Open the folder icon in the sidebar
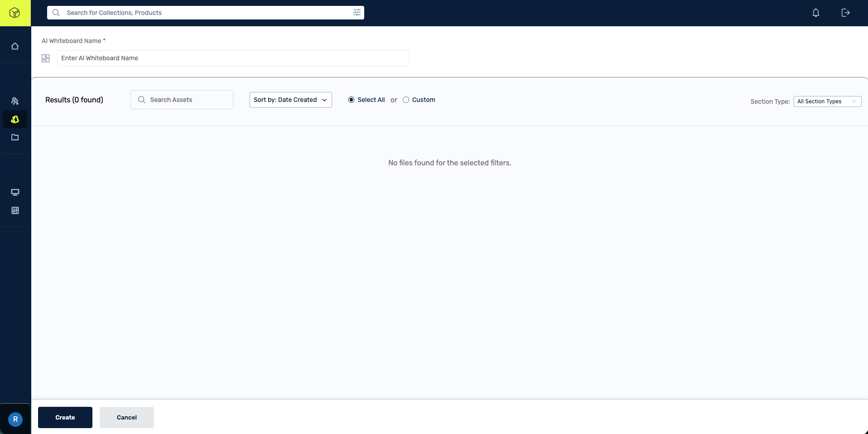The image size is (868, 434). coord(15,137)
